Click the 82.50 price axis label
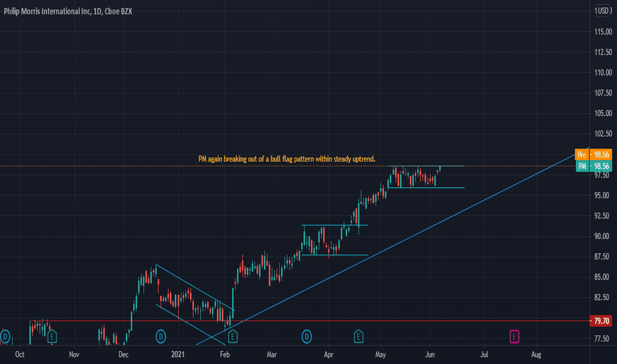Screen dimensions: 617x364 pyautogui.click(x=603, y=298)
